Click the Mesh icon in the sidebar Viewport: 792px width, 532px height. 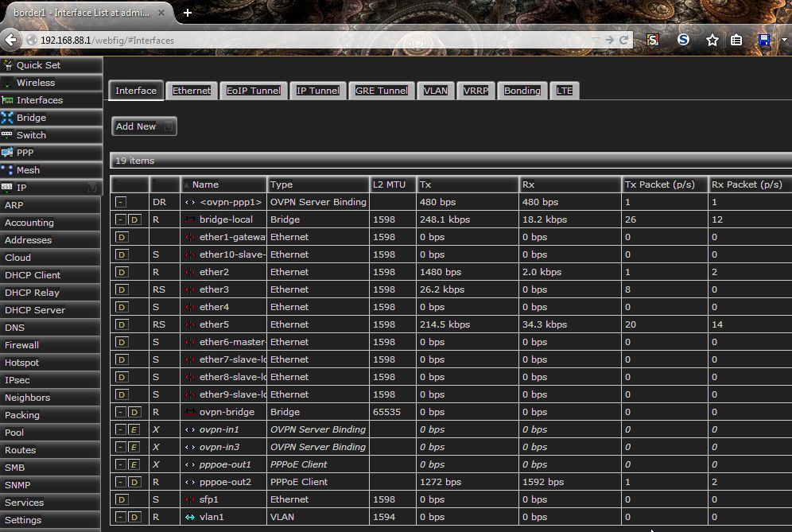8,170
